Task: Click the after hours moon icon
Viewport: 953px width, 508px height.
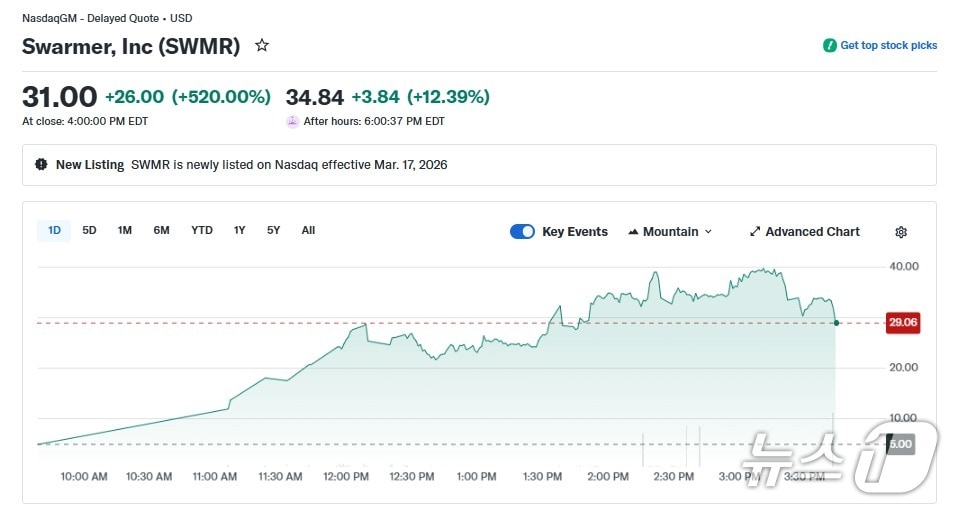Action: coord(293,122)
